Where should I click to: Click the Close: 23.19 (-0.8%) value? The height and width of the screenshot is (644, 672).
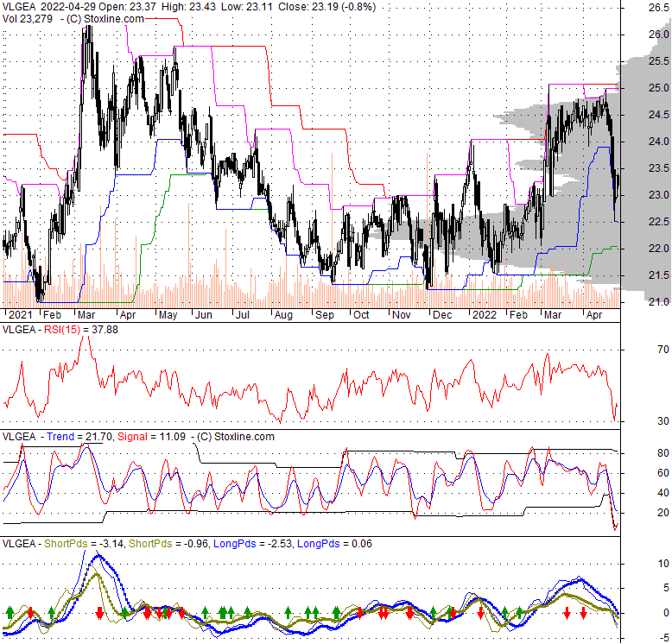pos(327,7)
